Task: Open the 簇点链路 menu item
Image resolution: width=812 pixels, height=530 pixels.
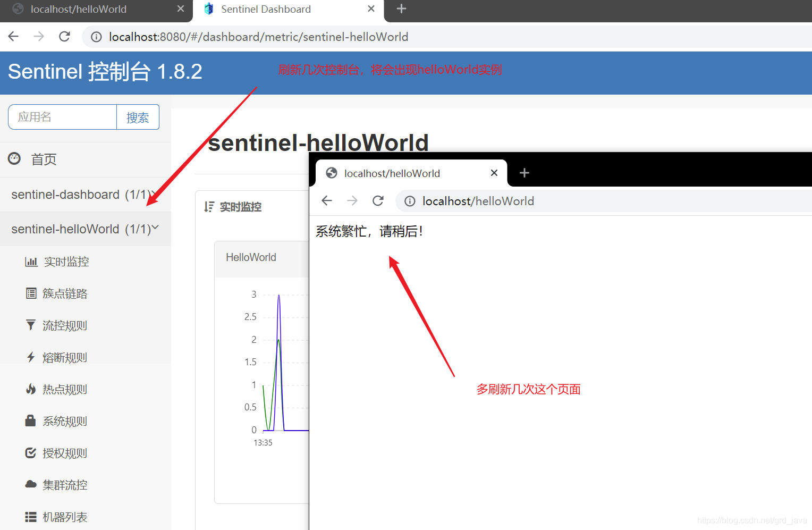Action: pos(65,293)
